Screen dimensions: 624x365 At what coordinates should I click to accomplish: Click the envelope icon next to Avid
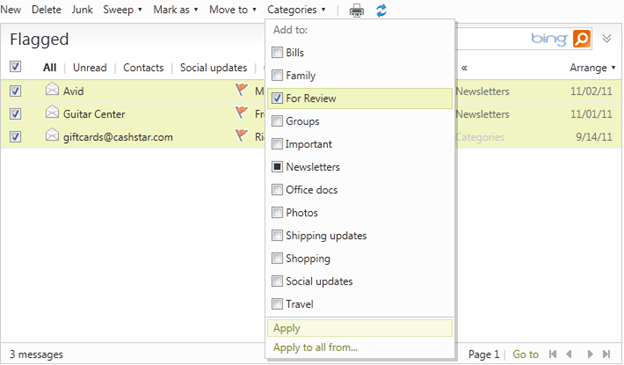pyautogui.click(x=52, y=89)
